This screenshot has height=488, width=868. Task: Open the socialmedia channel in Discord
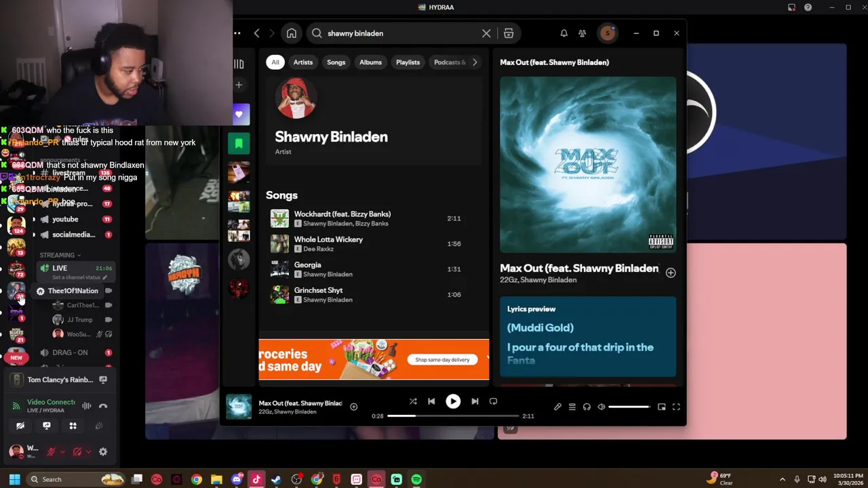click(x=73, y=235)
